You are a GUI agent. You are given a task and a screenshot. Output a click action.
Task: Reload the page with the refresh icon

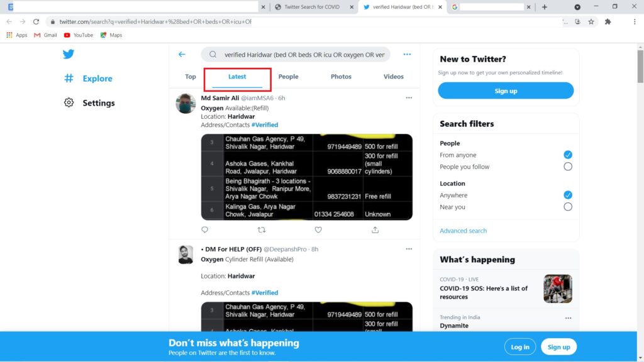pos(36,22)
